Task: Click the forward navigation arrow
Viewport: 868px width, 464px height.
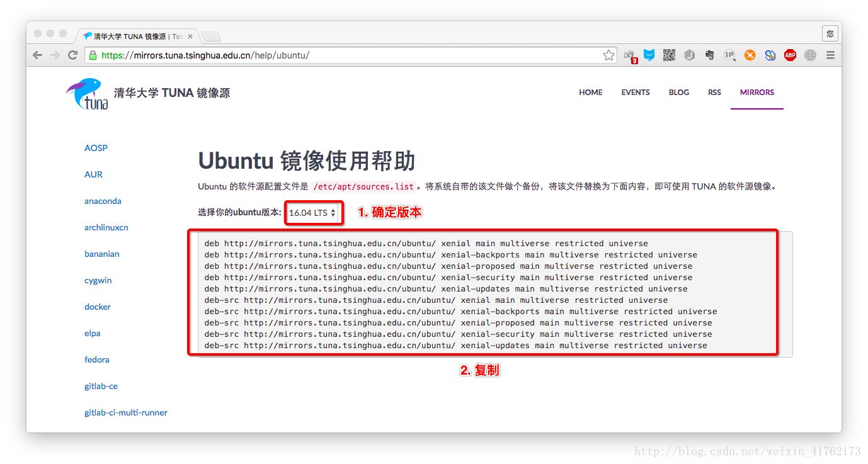Action: coord(55,55)
